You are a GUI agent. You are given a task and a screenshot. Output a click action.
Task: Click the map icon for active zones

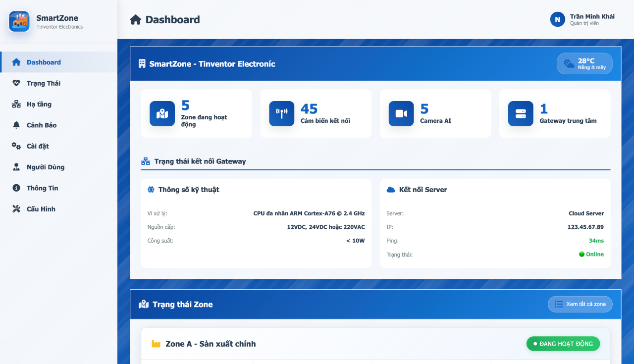click(x=162, y=114)
